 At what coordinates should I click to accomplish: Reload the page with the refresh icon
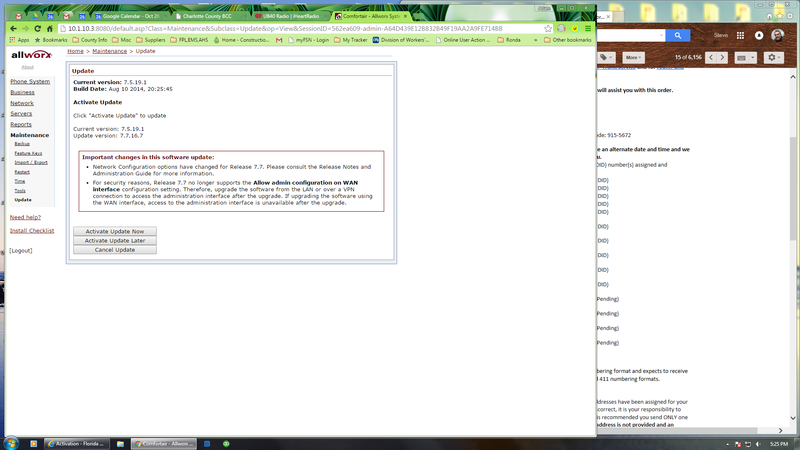coord(39,28)
